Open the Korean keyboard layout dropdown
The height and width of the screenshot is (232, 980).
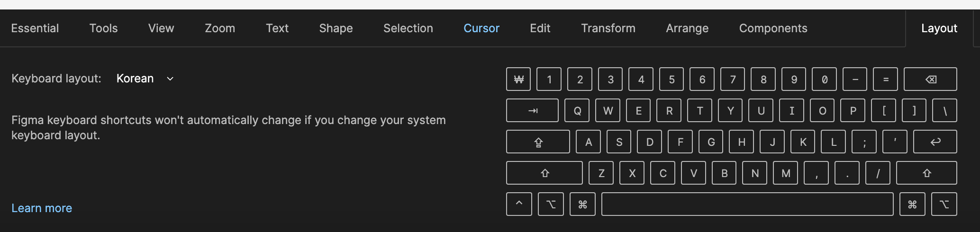pyautogui.click(x=145, y=78)
